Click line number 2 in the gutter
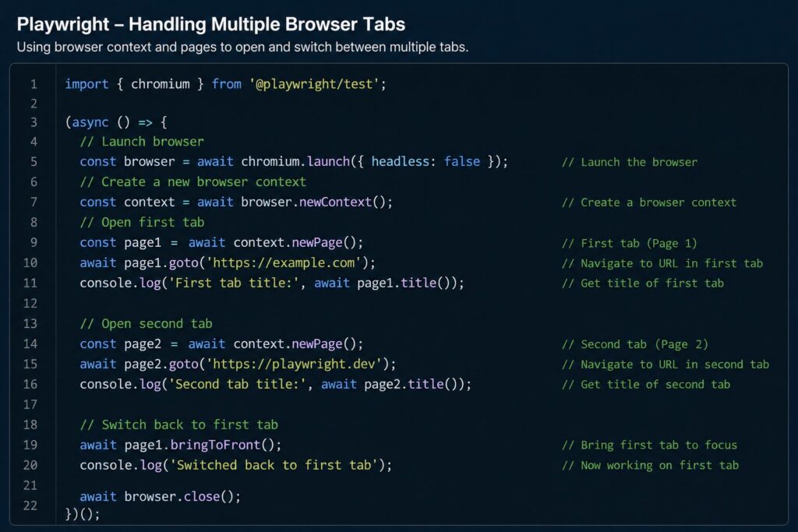The height and width of the screenshot is (532, 798). [34, 104]
